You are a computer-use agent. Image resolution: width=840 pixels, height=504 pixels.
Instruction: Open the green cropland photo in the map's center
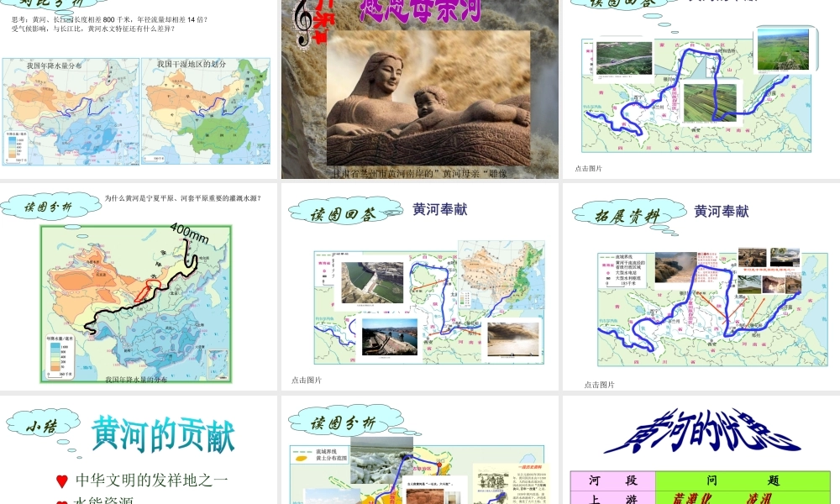710,102
